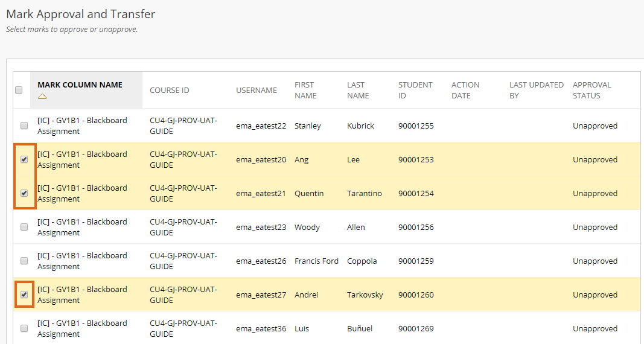Screen dimensions: 644x344
Task: Sort table by Username column header
Action: 257,91
